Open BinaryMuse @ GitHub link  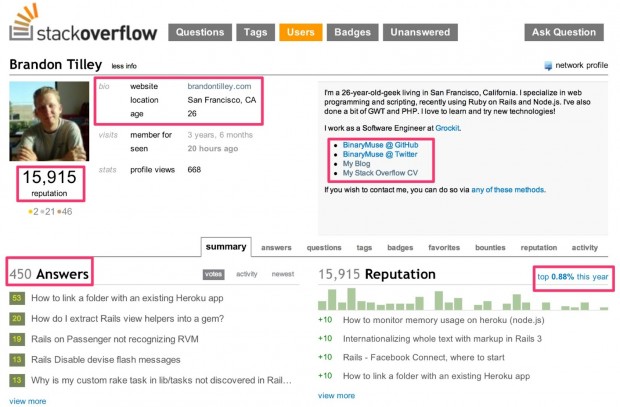[x=380, y=145]
